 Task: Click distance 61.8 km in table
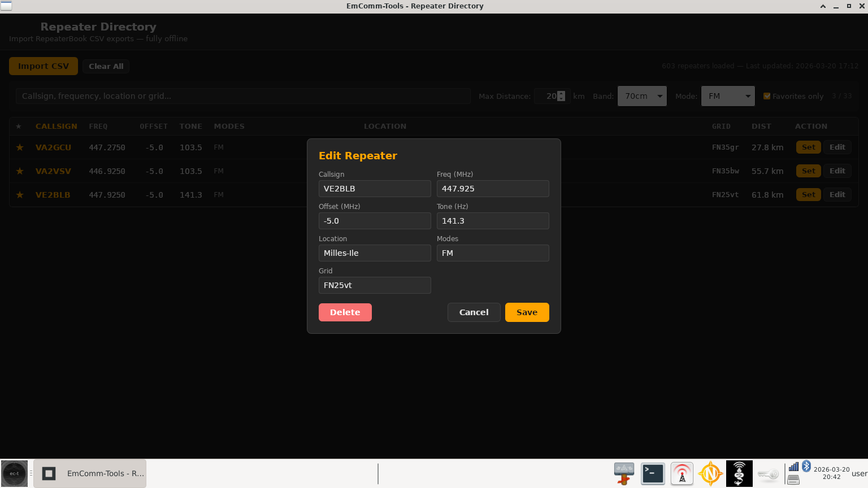coord(767,195)
